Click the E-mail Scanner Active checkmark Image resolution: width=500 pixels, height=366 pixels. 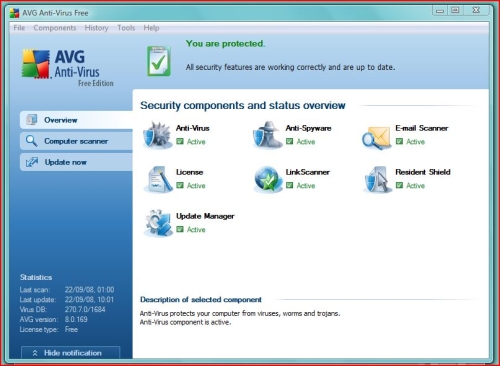coord(399,141)
